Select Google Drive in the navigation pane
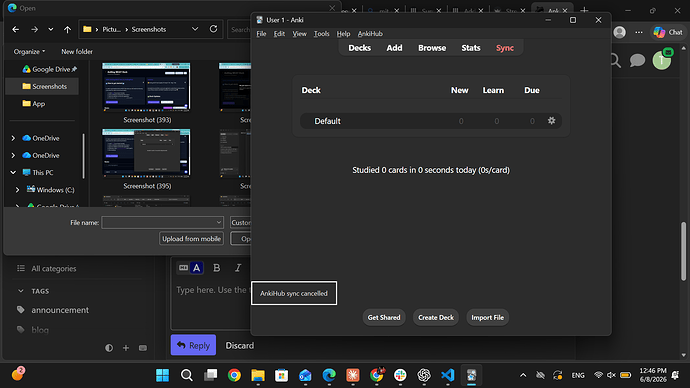Image resolution: width=690 pixels, height=388 pixels. point(50,69)
